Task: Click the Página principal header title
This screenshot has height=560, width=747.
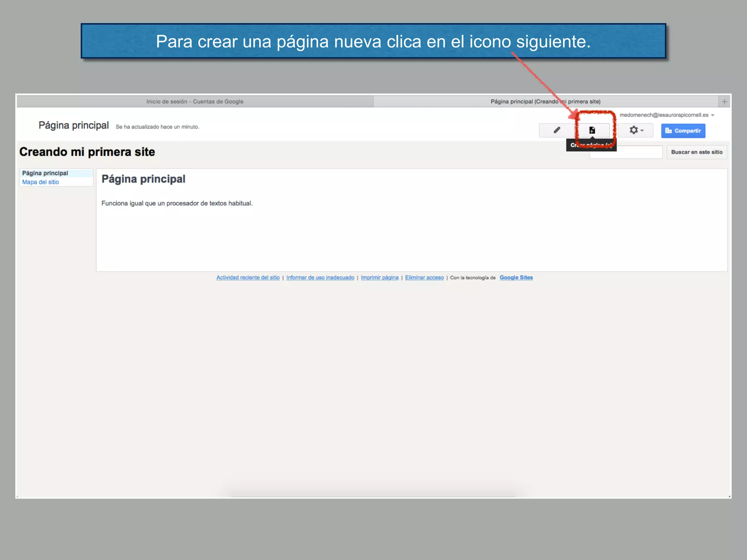Action: 74,125
